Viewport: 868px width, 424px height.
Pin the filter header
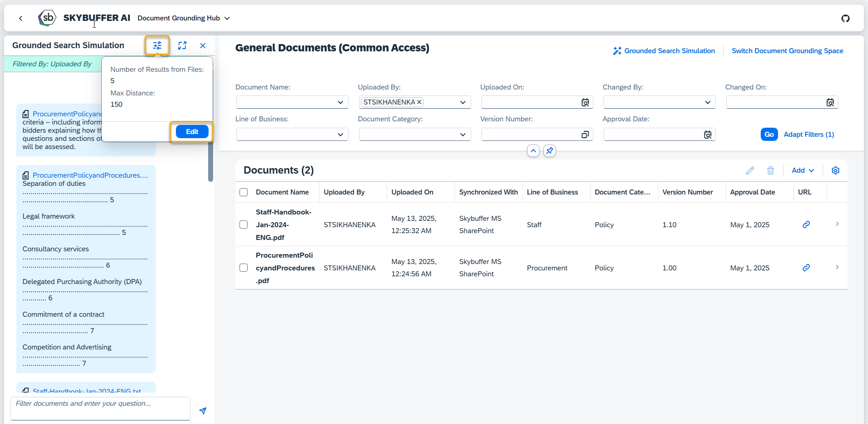point(549,151)
